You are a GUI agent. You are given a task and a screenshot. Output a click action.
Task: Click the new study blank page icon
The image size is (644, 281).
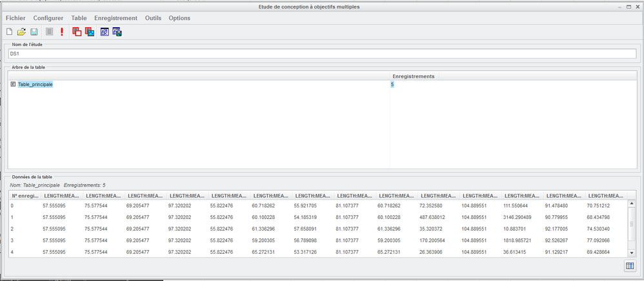point(9,32)
